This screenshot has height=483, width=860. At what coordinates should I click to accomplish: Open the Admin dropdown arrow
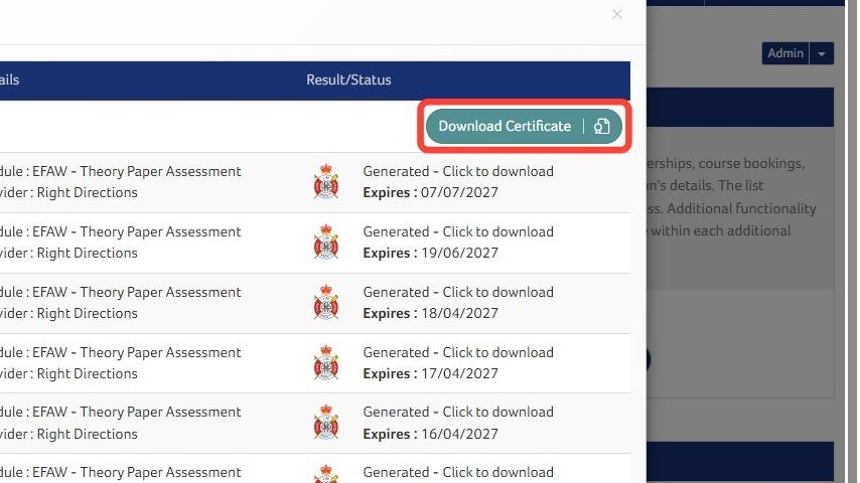822,53
